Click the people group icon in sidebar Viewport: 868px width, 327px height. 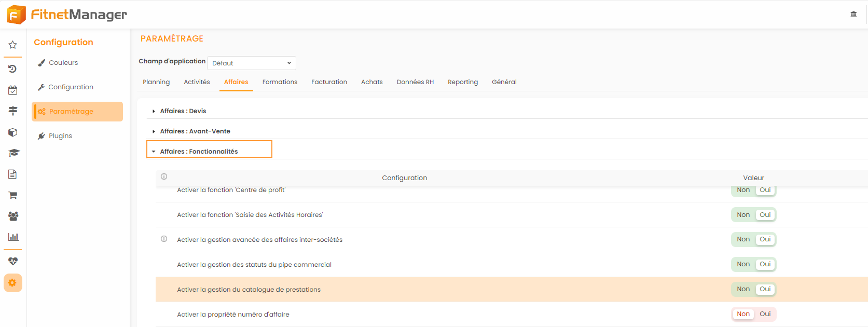point(13,216)
